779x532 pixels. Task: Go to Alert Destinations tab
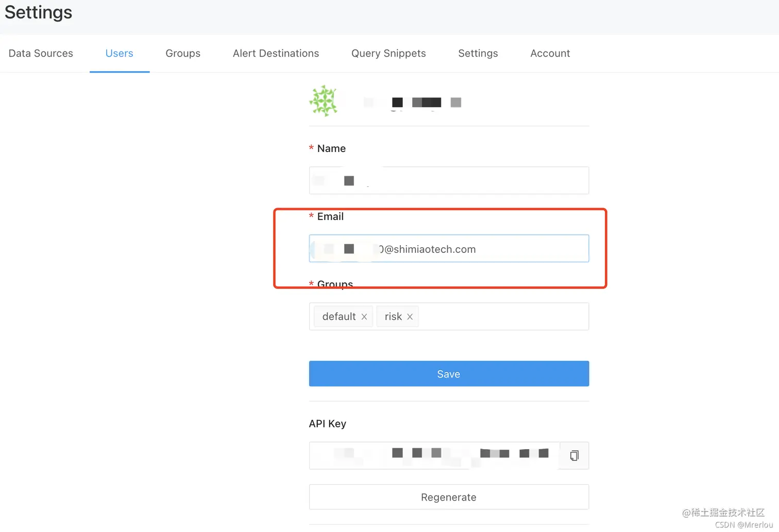coord(276,53)
